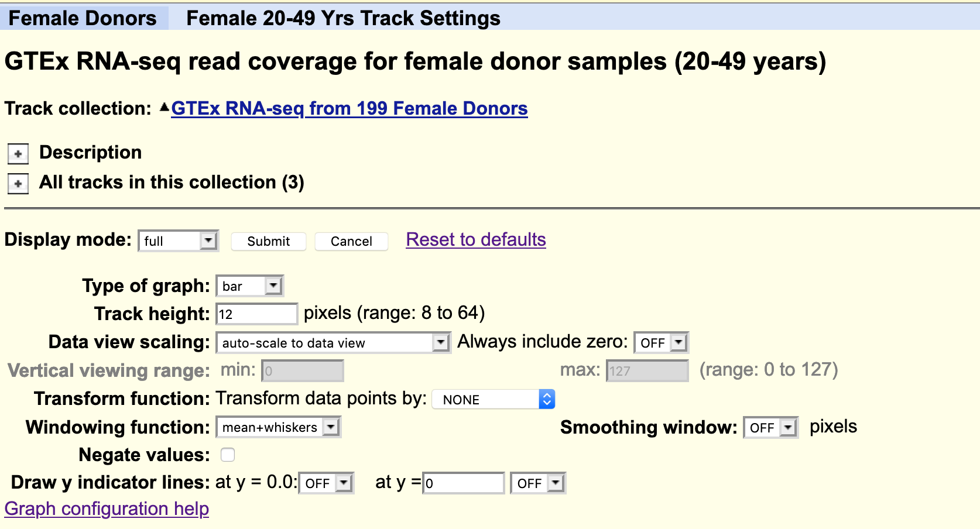The image size is (980, 529).
Task: Open the Data view scaling dropdown
Action: pyautogui.click(x=333, y=343)
